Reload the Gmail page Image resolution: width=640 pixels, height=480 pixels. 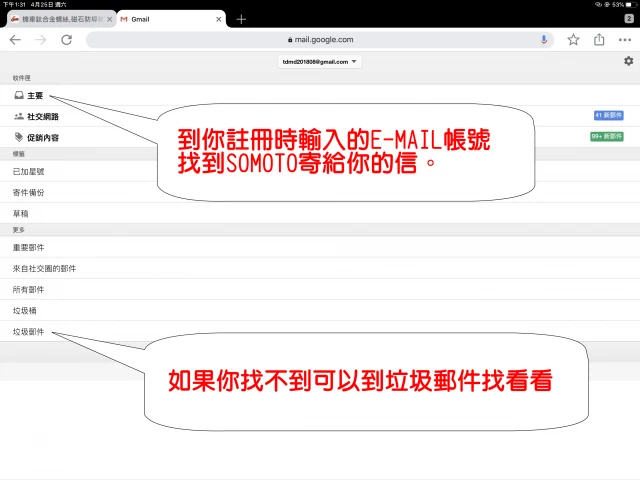[x=67, y=40]
